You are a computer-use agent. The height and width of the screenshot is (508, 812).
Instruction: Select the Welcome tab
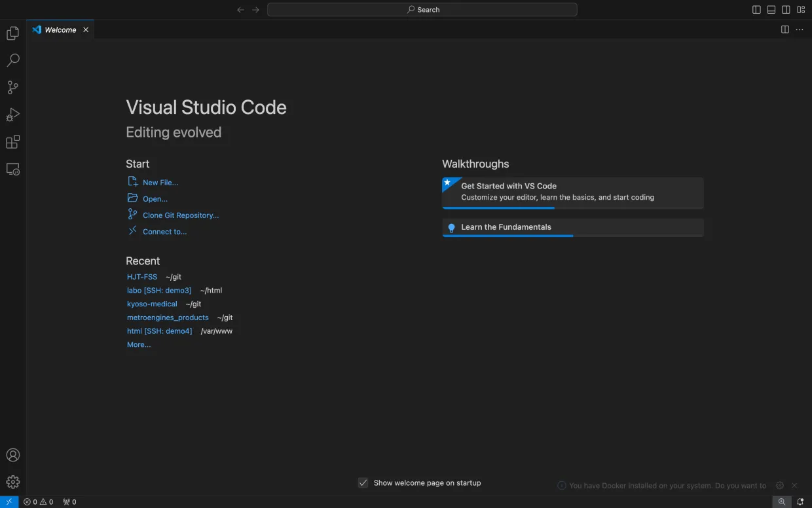coord(60,29)
